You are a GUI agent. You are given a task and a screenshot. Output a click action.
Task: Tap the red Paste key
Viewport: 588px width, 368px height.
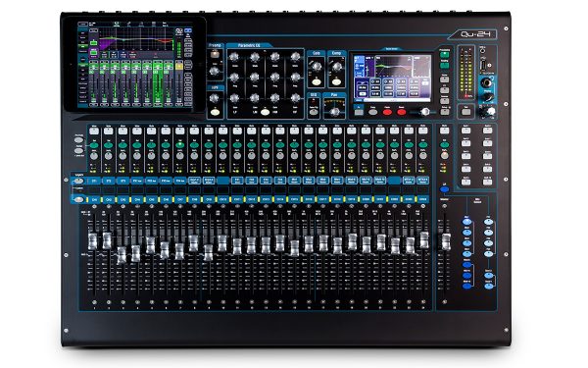[x=387, y=112]
